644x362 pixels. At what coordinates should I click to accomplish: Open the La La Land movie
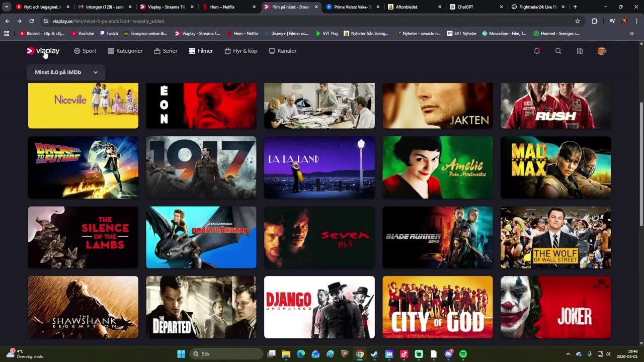[x=319, y=167]
